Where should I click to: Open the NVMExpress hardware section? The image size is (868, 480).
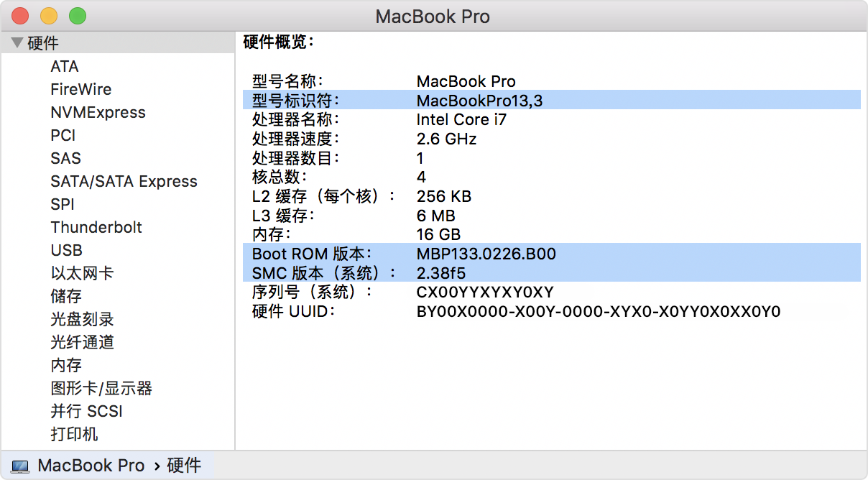click(98, 112)
